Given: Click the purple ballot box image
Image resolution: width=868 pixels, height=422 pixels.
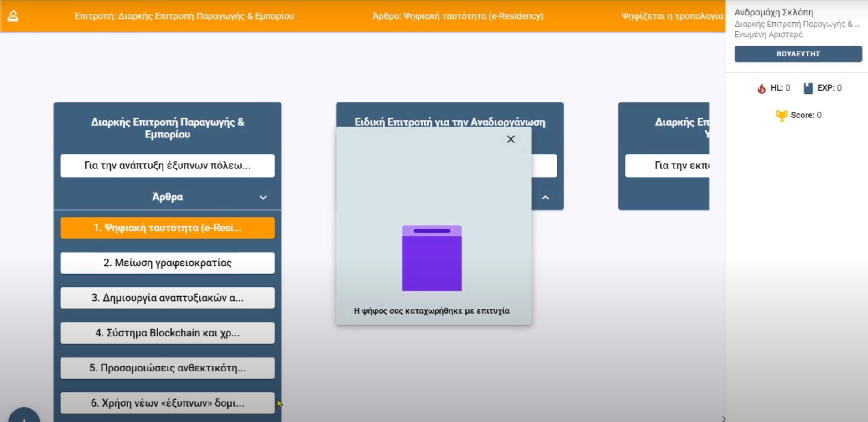Looking at the screenshot, I should (x=432, y=258).
